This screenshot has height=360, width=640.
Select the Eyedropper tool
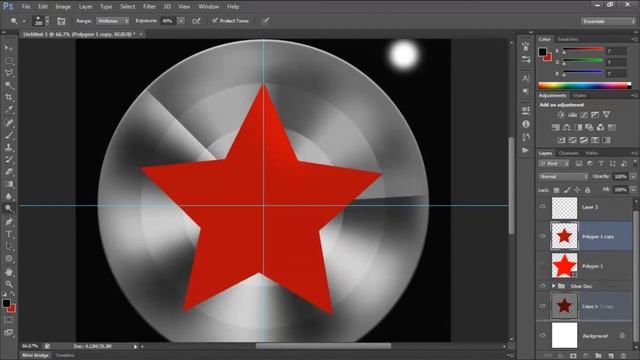[9, 110]
